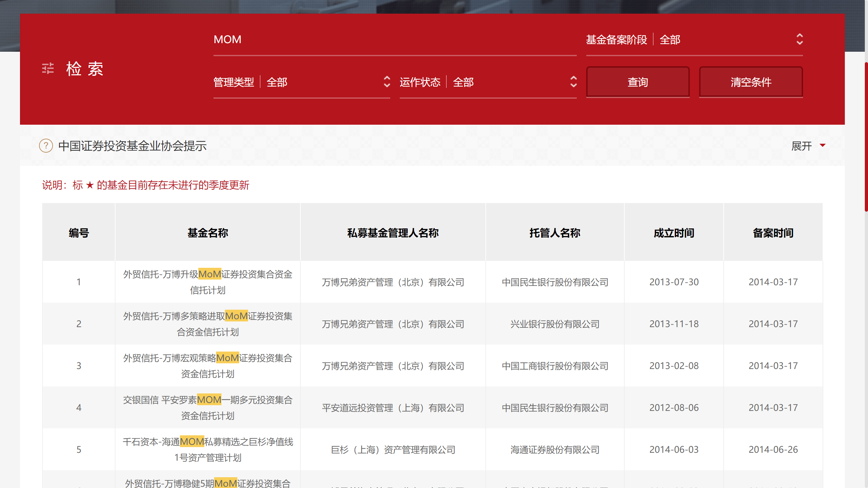Open fund 外贸信托-万博升级MoM证券投资集合资金信托计划
868x488 pixels.
(x=207, y=282)
